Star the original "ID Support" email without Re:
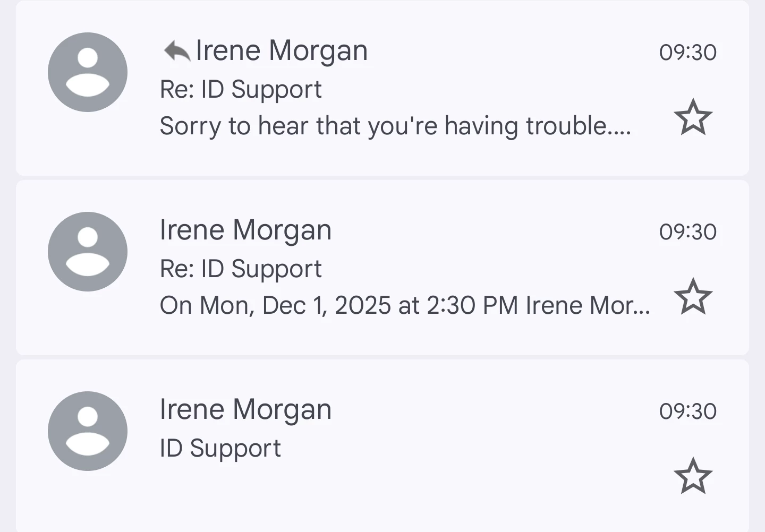The width and height of the screenshot is (765, 532). pos(693,476)
